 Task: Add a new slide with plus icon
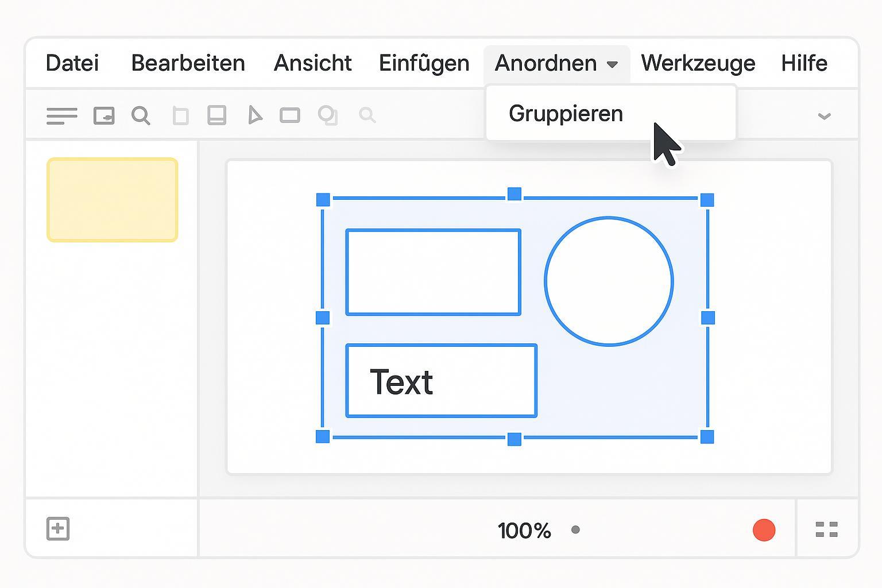click(x=58, y=529)
